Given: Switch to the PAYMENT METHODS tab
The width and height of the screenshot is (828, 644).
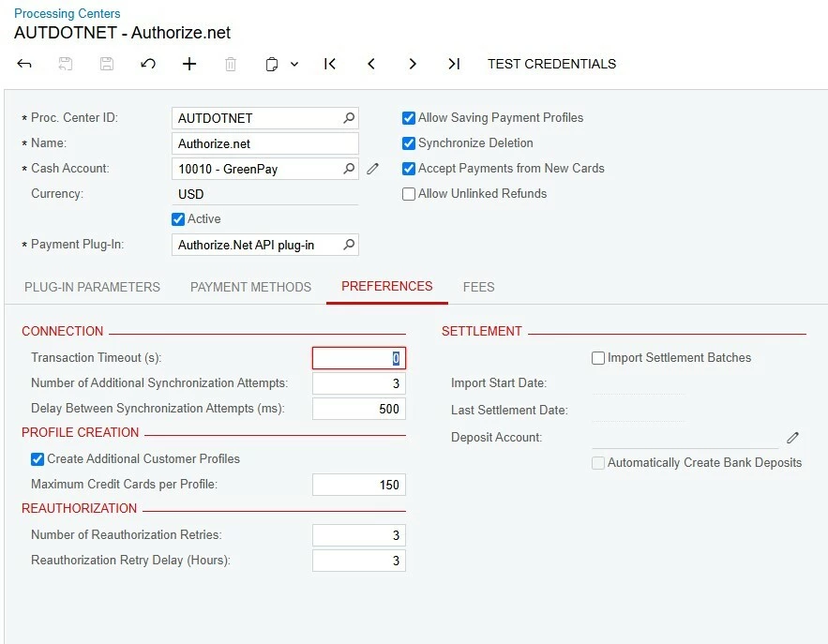Looking at the screenshot, I should coord(250,287).
